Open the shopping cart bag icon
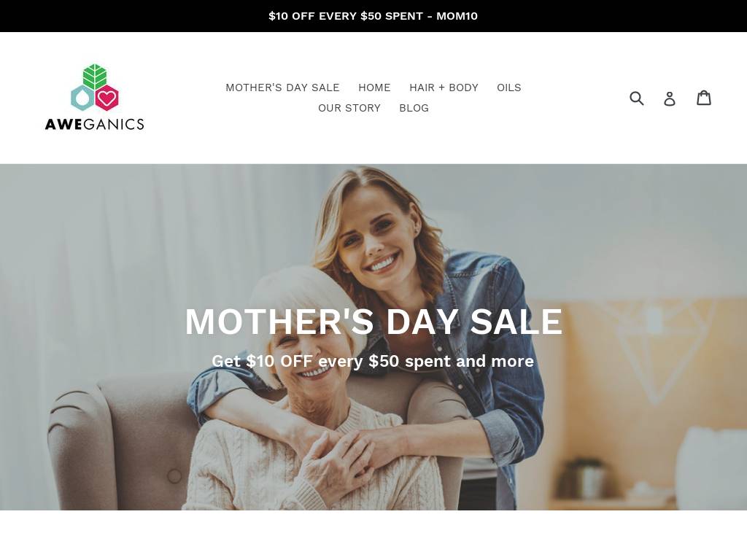The image size is (747, 560). (x=704, y=98)
